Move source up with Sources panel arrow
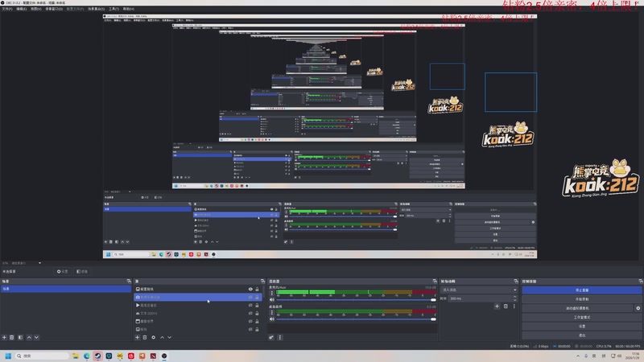This screenshot has width=644, height=362. point(163,337)
